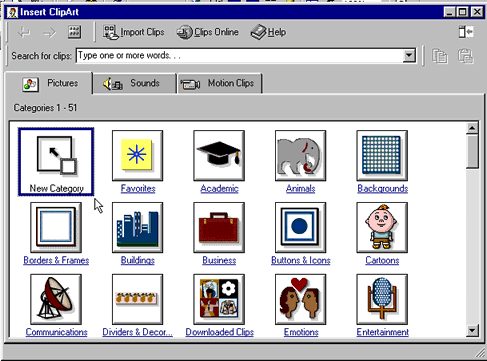
Task: Open the Cartoons category thumbnail
Action: tap(382, 228)
